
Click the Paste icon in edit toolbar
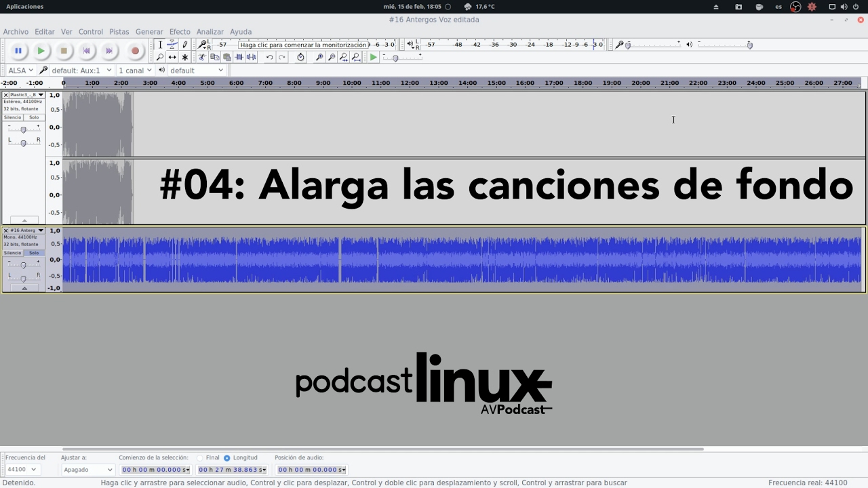[x=226, y=58]
